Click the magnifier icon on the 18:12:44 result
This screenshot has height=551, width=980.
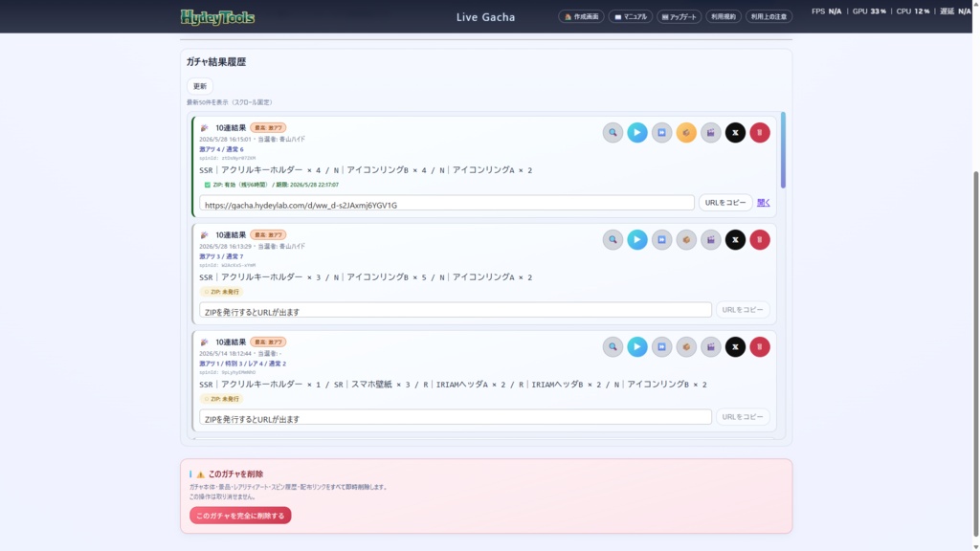tap(612, 346)
